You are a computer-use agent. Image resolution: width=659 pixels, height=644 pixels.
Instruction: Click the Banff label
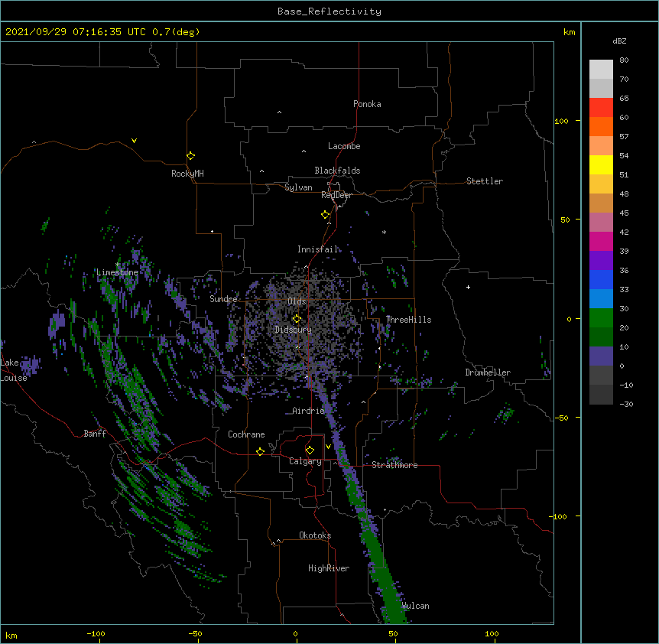pos(95,434)
